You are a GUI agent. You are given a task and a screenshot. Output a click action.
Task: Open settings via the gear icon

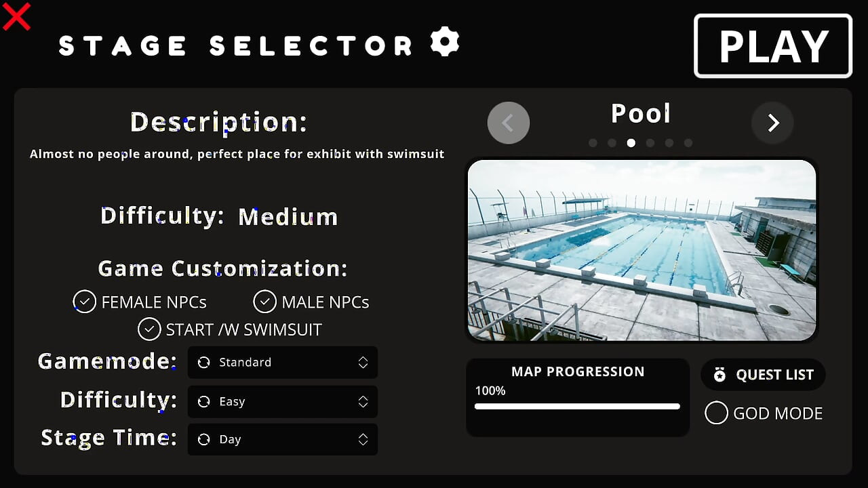tap(445, 42)
